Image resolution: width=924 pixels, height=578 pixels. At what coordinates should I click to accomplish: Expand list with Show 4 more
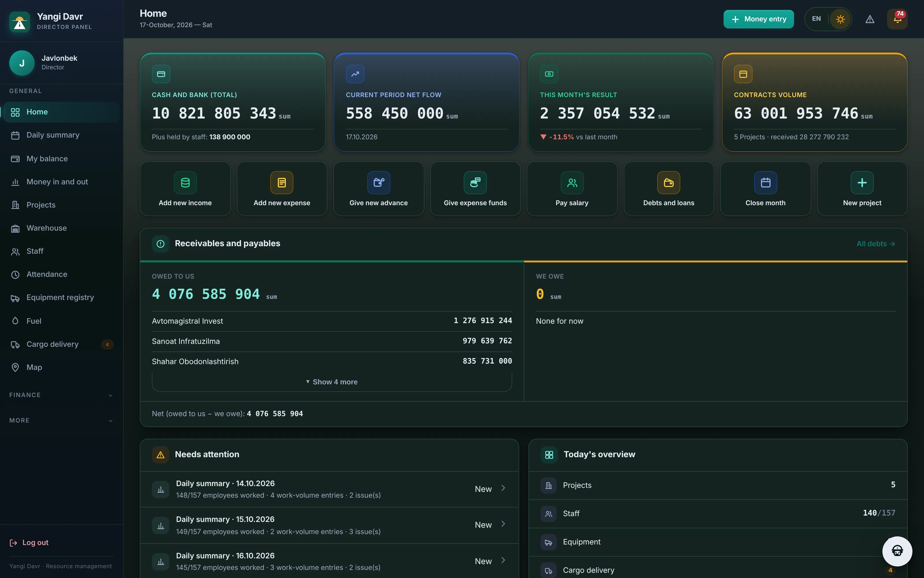tap(332, 382)
